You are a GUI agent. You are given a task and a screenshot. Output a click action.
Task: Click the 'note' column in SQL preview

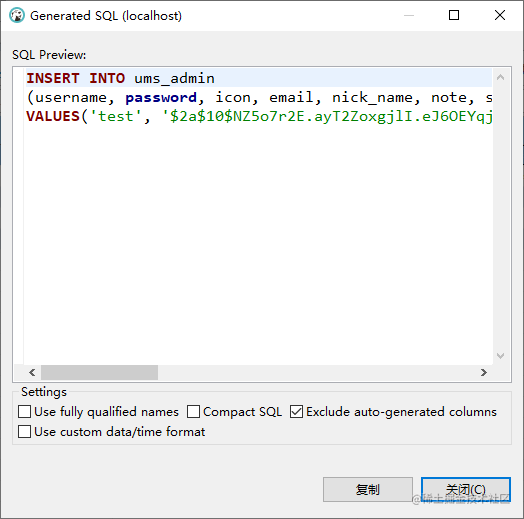point(449,98)
